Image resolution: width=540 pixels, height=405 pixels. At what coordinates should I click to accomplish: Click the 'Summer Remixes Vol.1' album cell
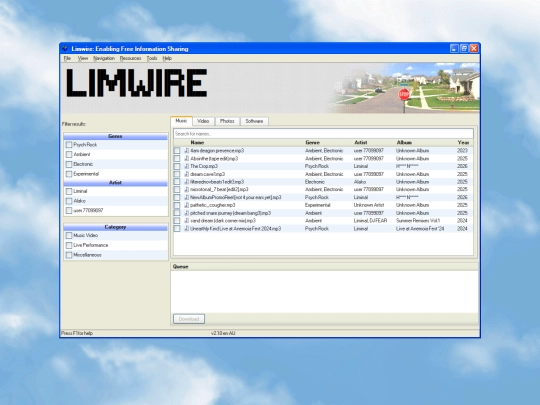click(418, 220)
